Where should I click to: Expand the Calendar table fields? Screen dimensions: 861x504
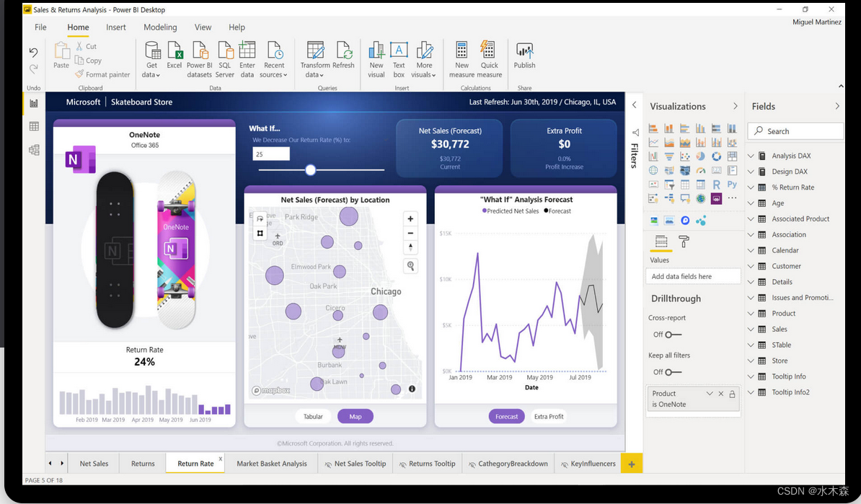click(x=751, y=250)
